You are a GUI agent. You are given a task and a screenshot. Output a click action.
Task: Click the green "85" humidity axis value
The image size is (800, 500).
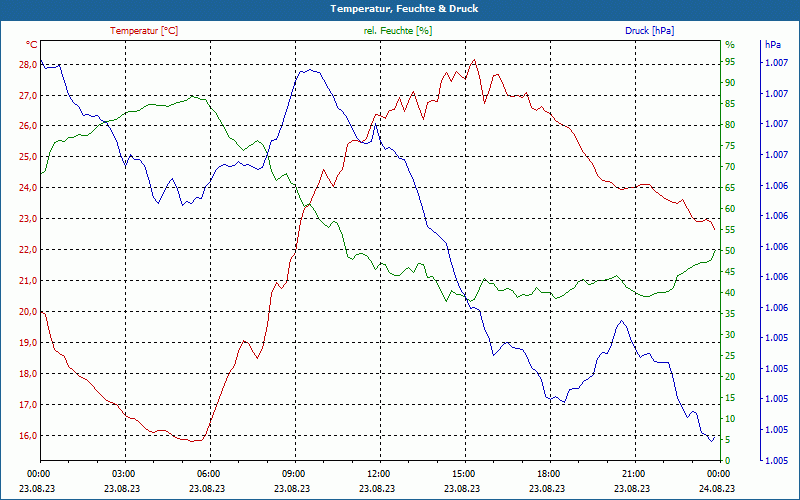pos(730,104)
